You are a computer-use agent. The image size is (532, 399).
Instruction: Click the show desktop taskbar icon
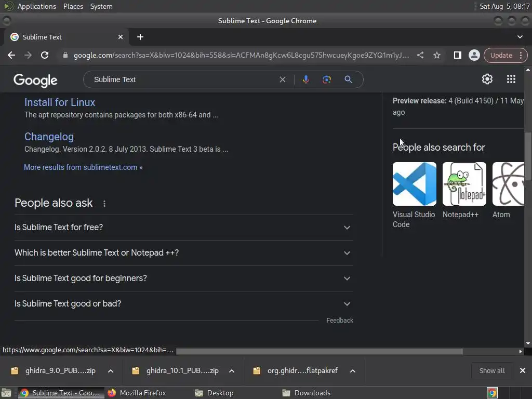tap(6, 393)
